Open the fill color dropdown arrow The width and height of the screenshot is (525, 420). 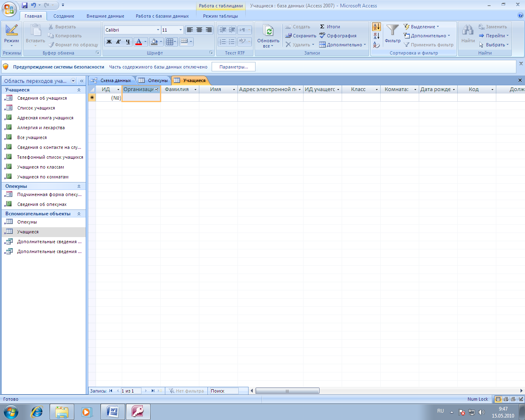point(161,42)
